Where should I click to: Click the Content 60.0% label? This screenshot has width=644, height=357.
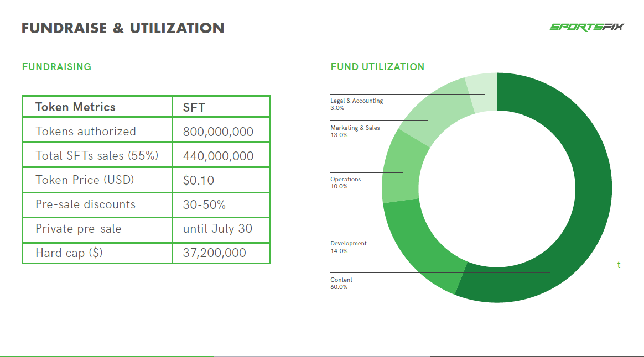341,283
